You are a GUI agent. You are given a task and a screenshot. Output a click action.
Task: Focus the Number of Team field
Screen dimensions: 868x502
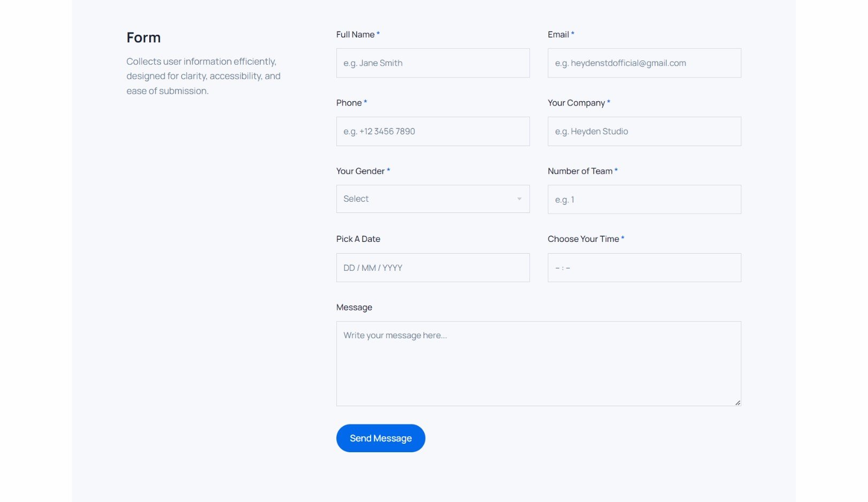click(x=644, y=200)
